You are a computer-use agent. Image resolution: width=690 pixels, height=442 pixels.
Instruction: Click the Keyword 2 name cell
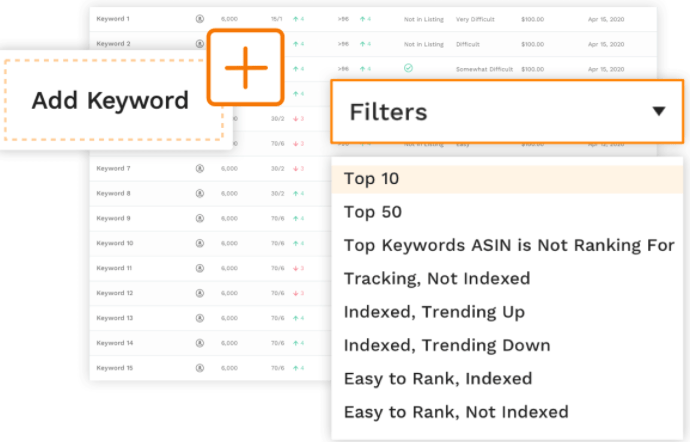tap(113, 44)
